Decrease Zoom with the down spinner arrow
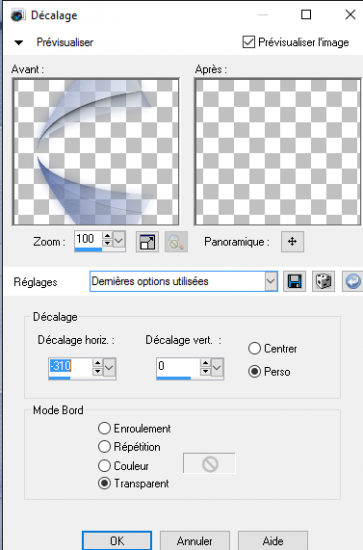The height and width of the screenshot is (550, 363). 107,243
